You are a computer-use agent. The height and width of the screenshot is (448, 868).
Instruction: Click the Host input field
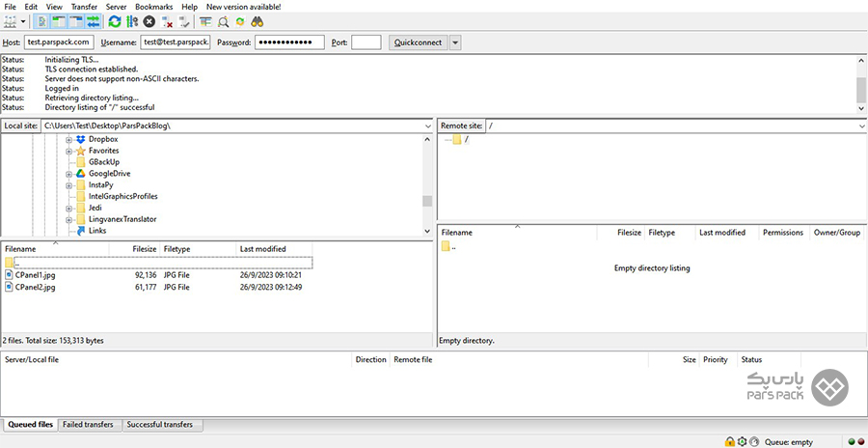[59, 42]
